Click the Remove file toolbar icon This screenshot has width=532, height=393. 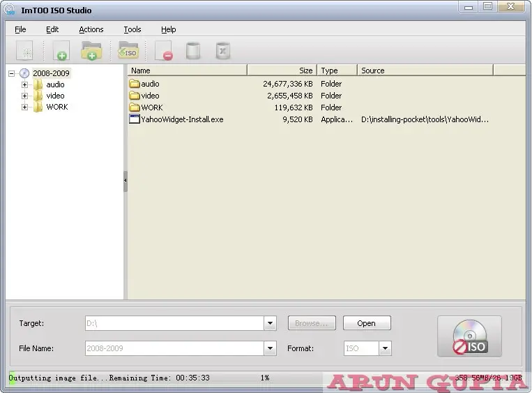click(164, 51)
